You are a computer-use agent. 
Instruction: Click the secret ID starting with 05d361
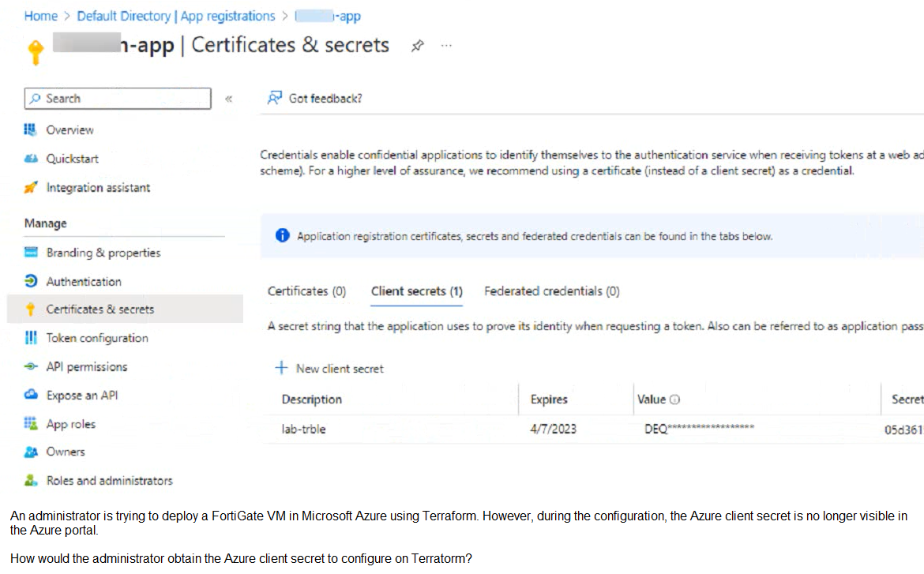(904, 430)
